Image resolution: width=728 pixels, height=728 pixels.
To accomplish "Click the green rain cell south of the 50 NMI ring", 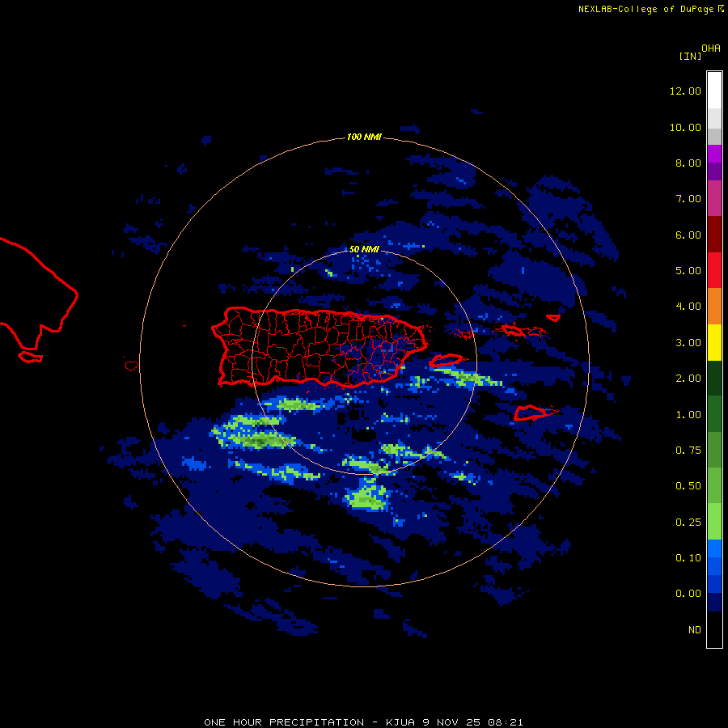I will coord(366,498).
